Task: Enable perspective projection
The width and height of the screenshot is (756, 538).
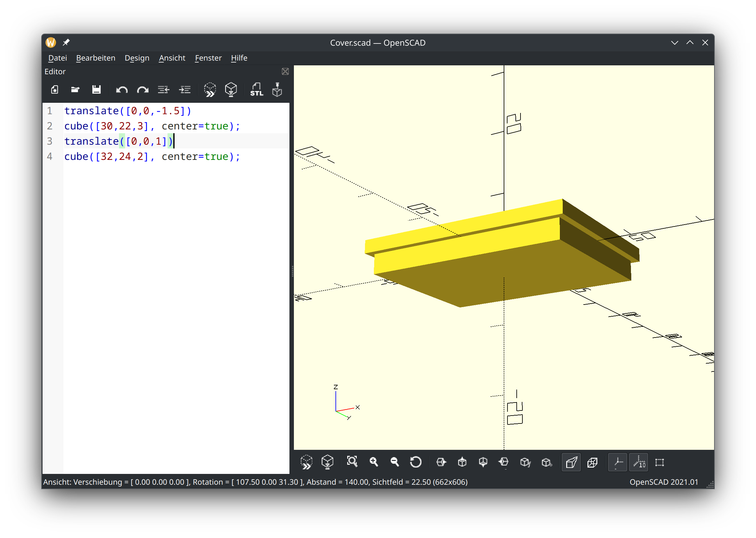Action: (572, 463)
